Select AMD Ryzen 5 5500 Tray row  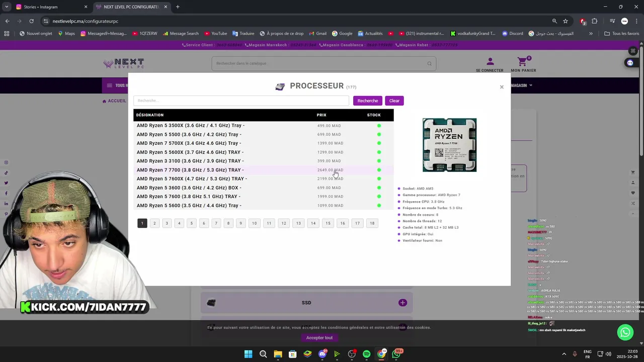pos(263,134)
